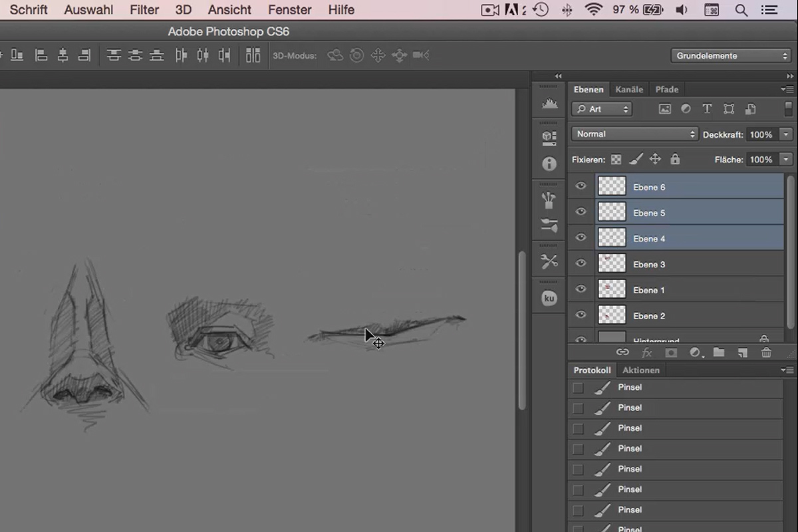Viewport: 798px width, 532px height.
Task: Create a new layer
Action: tap(742, 352)
